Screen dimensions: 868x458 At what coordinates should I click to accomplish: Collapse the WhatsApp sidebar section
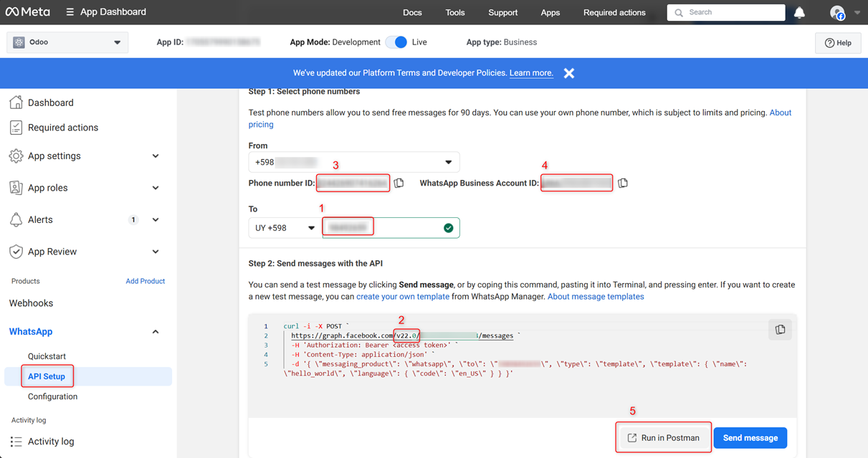coord(156,332)
